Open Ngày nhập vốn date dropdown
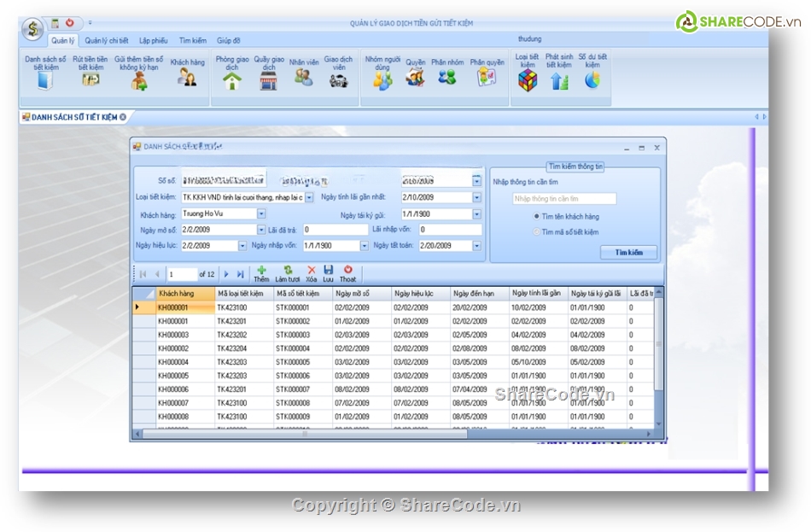 (x=365, y=245)
